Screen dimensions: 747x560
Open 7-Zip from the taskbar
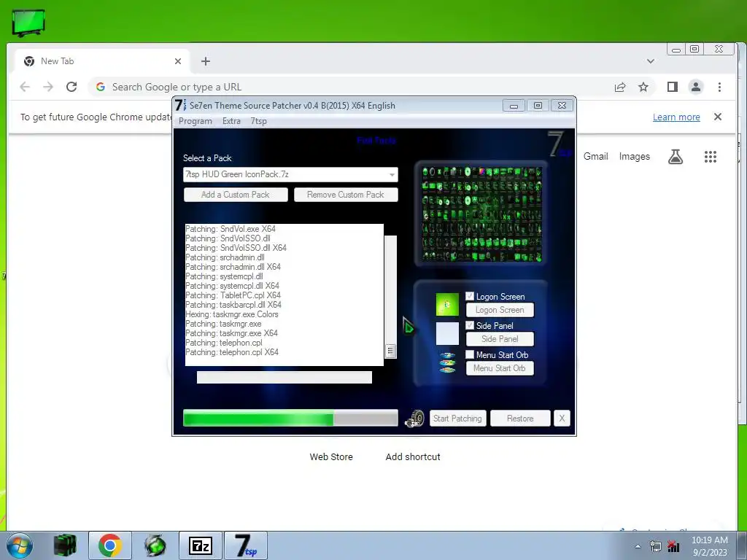click(x=201, y=545)
